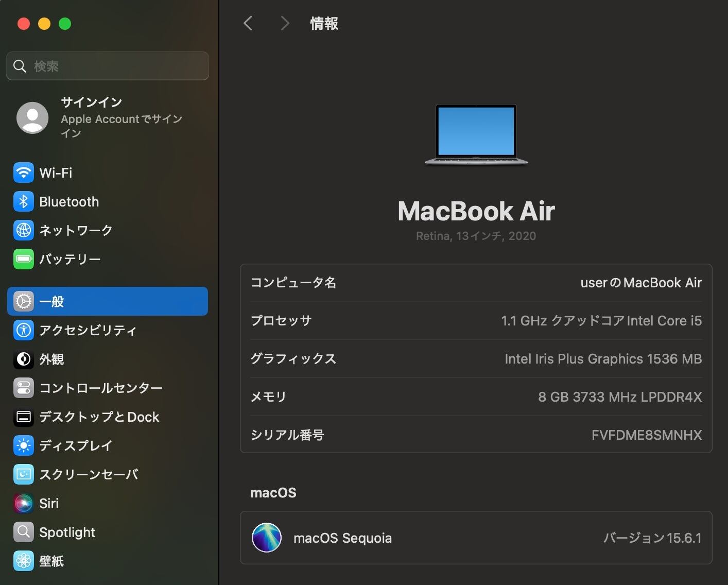Screen dimensions: 728x585
Task: Select the Wi-Fi sidebar label
Action: coord(56,173)
